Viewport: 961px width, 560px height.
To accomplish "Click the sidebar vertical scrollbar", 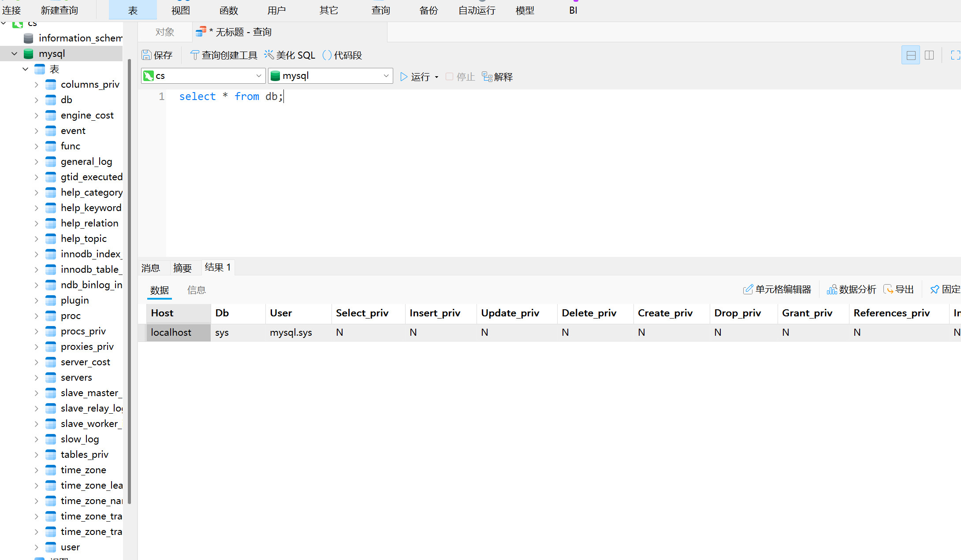I will pos(129,282).
